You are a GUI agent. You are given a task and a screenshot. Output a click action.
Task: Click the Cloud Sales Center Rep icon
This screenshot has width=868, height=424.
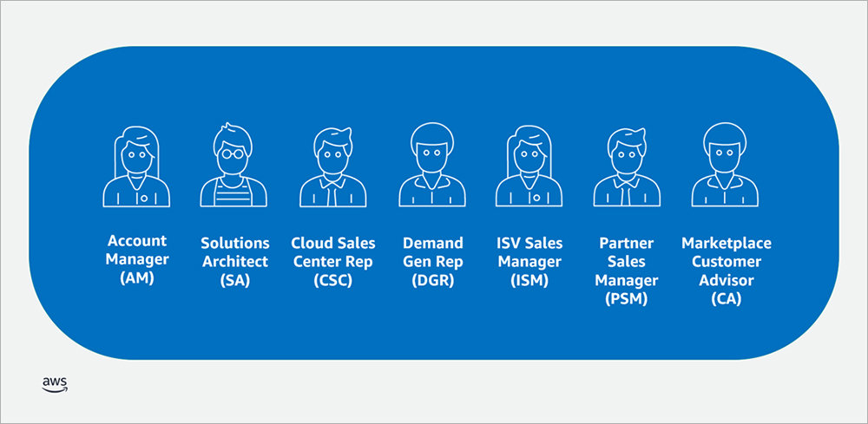coord(333,167)
